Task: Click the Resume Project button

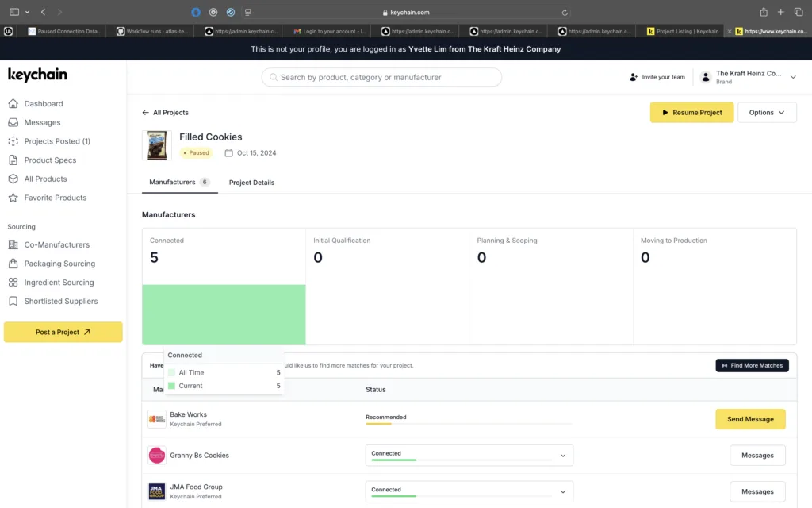Action: (x=691, y=113)
